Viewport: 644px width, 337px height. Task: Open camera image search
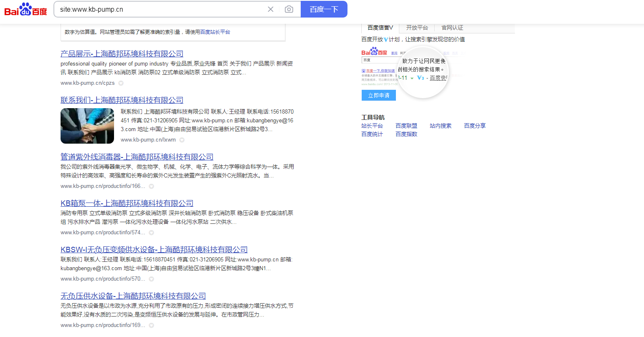[x=289, y=9]
